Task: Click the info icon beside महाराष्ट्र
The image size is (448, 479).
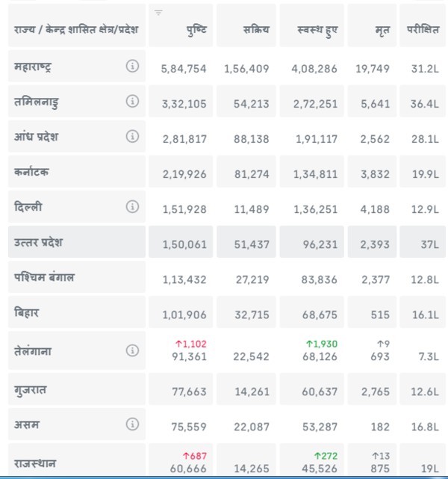Action: [132, 66]
